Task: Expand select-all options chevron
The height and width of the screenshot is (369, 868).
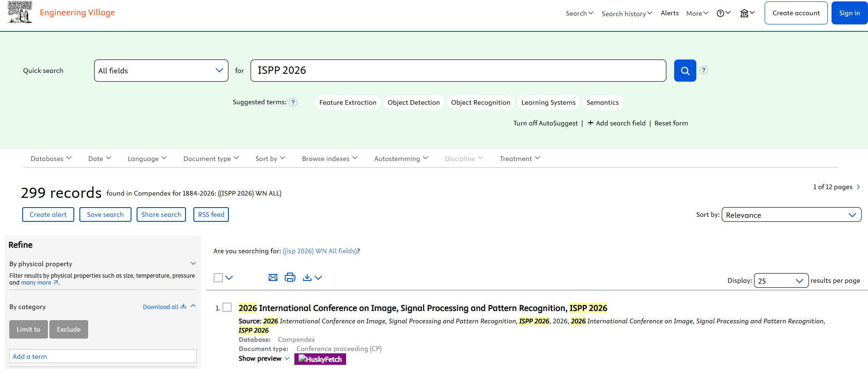Action: (x=229, y=278)
